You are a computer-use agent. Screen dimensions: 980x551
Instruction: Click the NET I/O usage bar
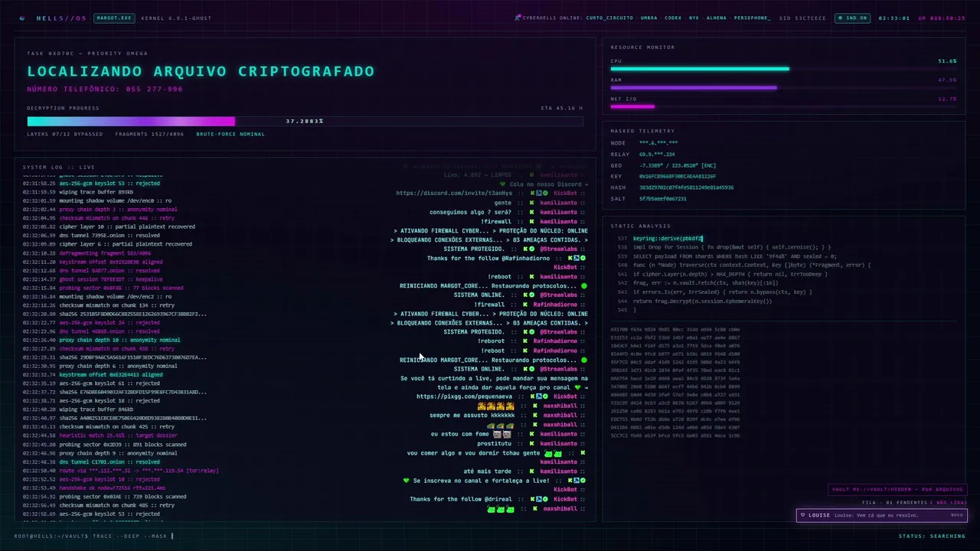click(x=783, y=106)
